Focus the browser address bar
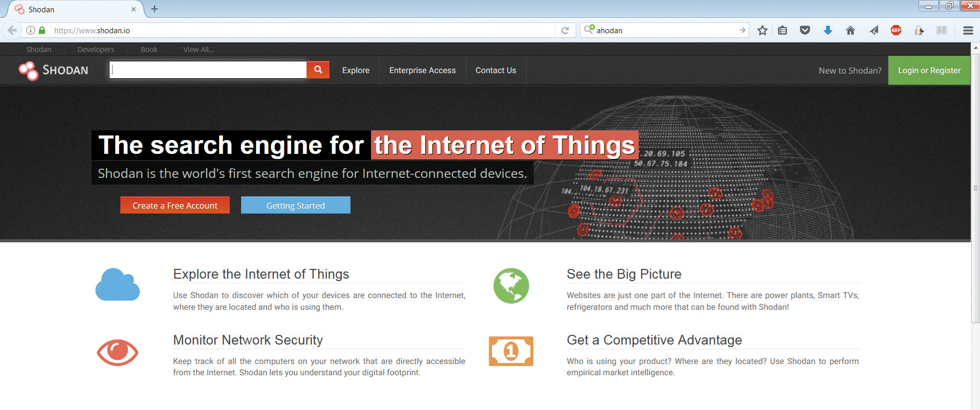 point(302,30)
